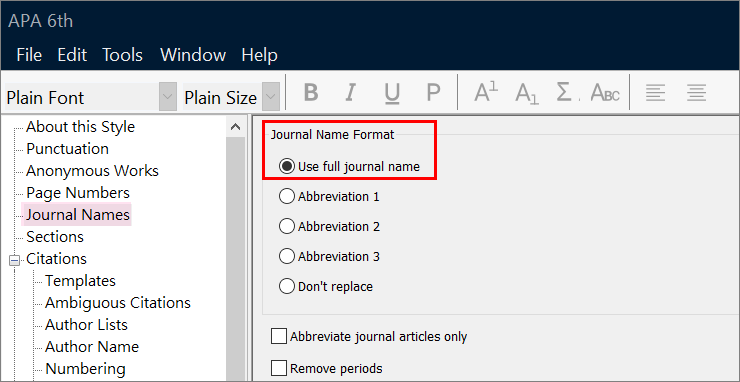Select Journal Names in the tree
The height and width of the screenshot is (382, 740).
click(x=77, y=215)
